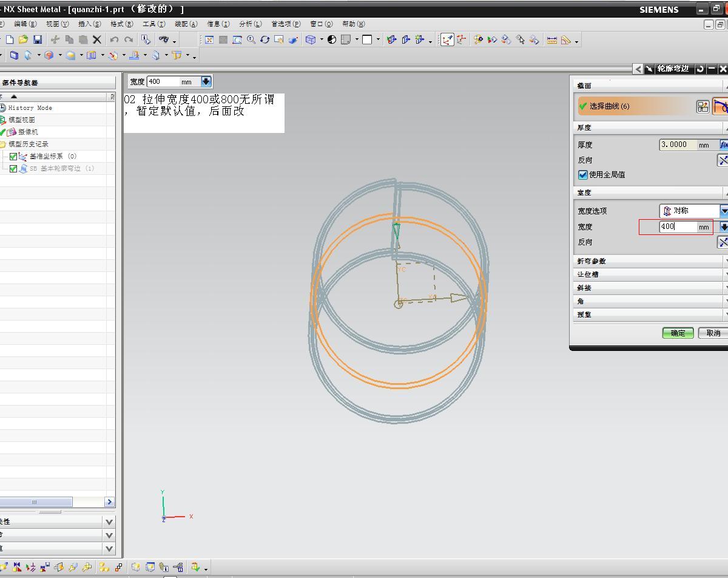Toggle width 反向 reverse direction button
Image resolution: width=728 pixels, height=578 pixels.
point(723,242)
